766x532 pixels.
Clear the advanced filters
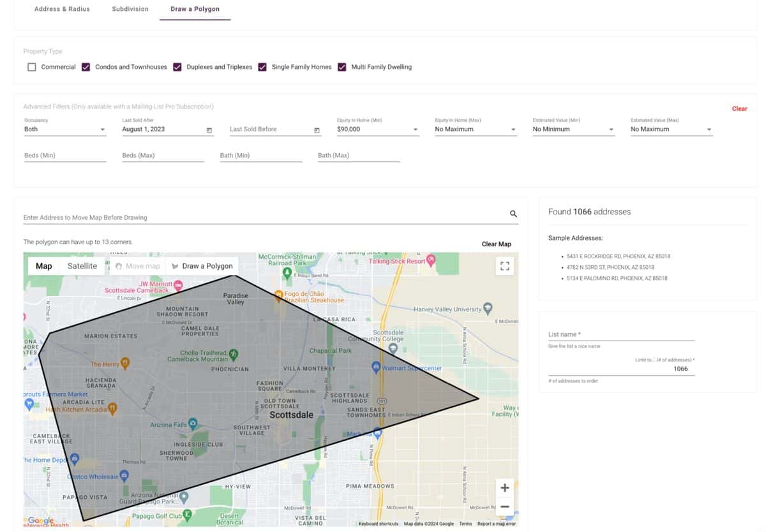[x=739, y=108]
